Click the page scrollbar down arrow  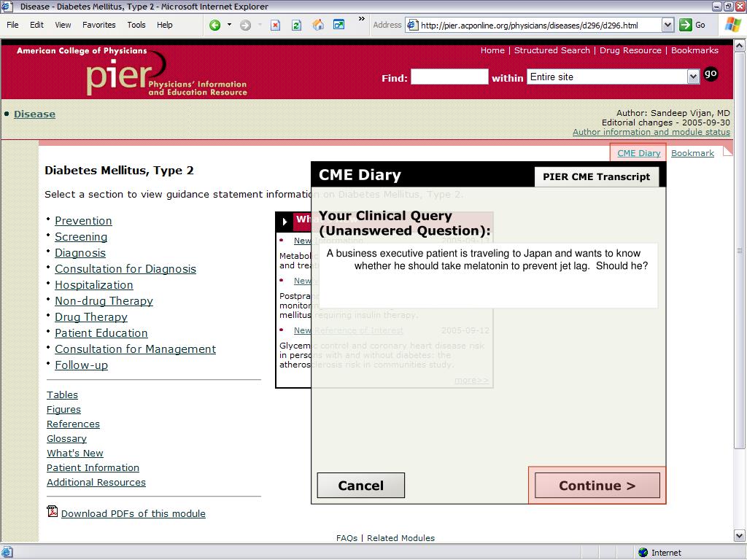740,536
